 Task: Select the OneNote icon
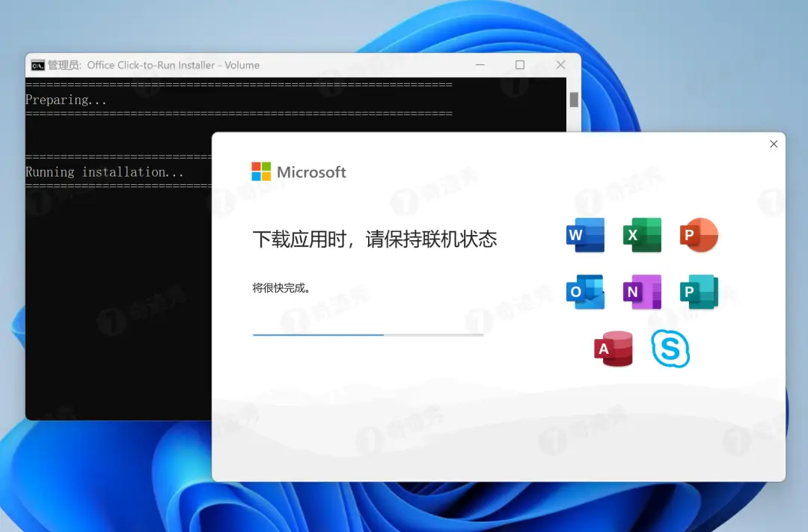point(641,292)
